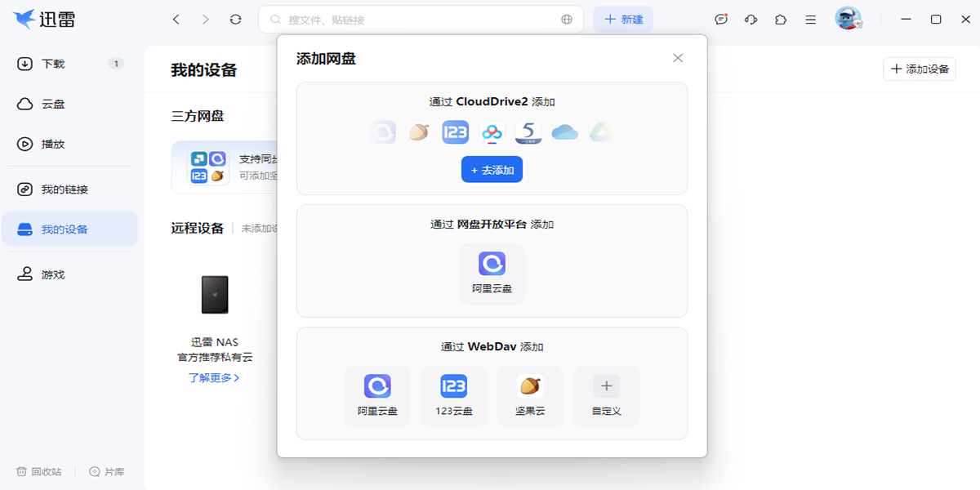
Task: Click the 迅雷 NAS device thumbnail
Action: click(215, 295)
